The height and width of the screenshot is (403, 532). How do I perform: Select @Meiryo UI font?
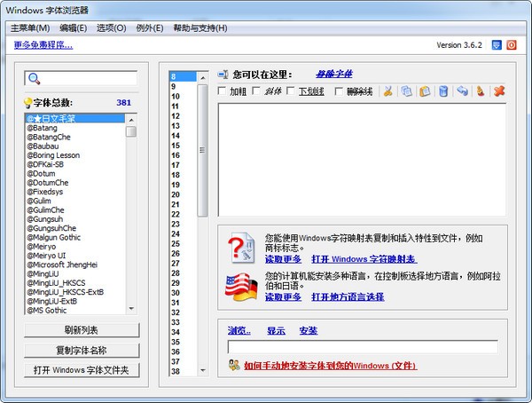point(75,256)
